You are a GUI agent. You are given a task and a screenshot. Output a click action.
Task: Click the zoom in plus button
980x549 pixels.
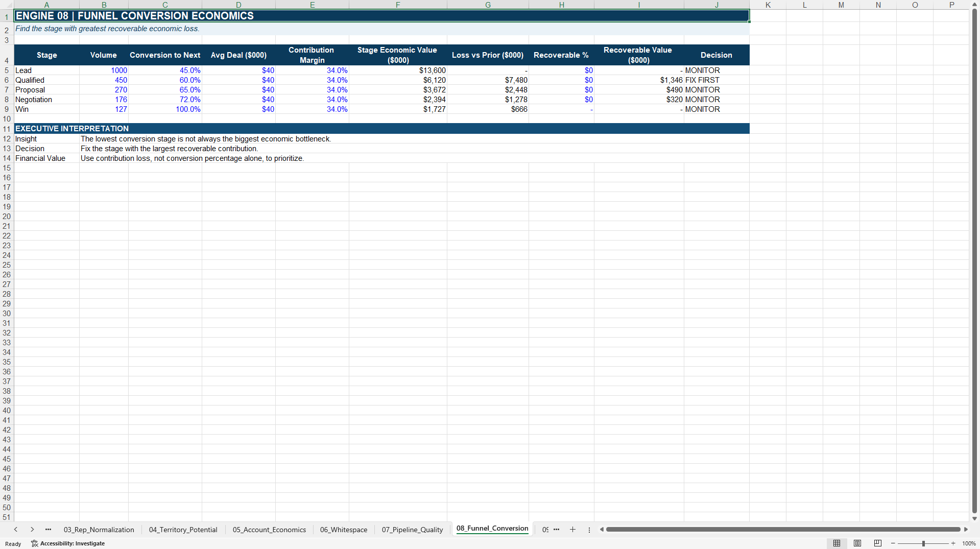(953, 543)
